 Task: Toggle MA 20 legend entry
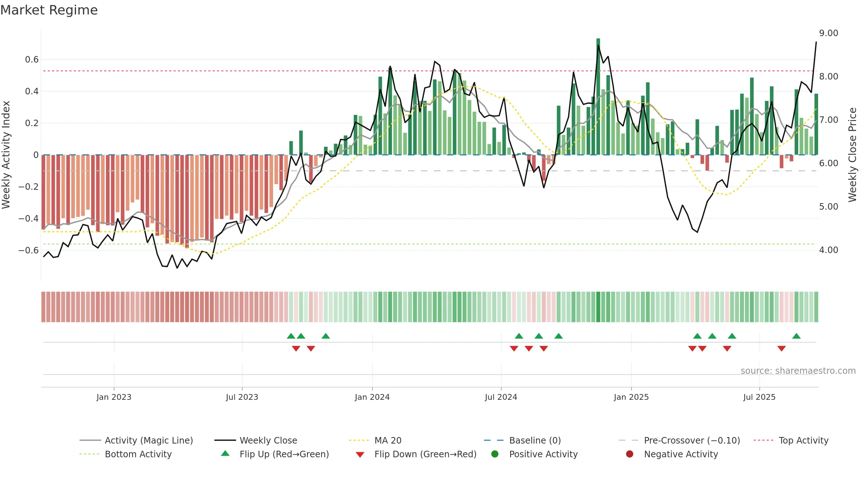pos(375,440)
